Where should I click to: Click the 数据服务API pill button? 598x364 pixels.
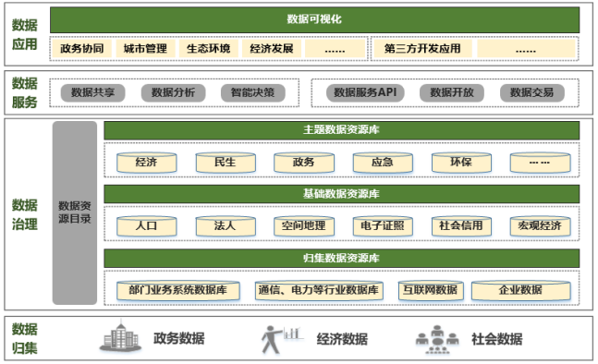pos(365,93)
